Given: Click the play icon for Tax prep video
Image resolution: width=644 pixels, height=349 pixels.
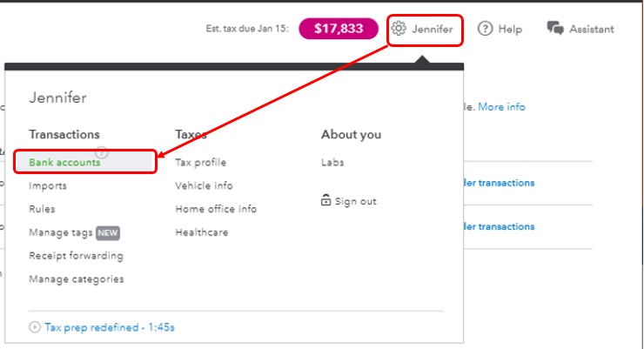Looking at the screenshot, I should 35,327.
